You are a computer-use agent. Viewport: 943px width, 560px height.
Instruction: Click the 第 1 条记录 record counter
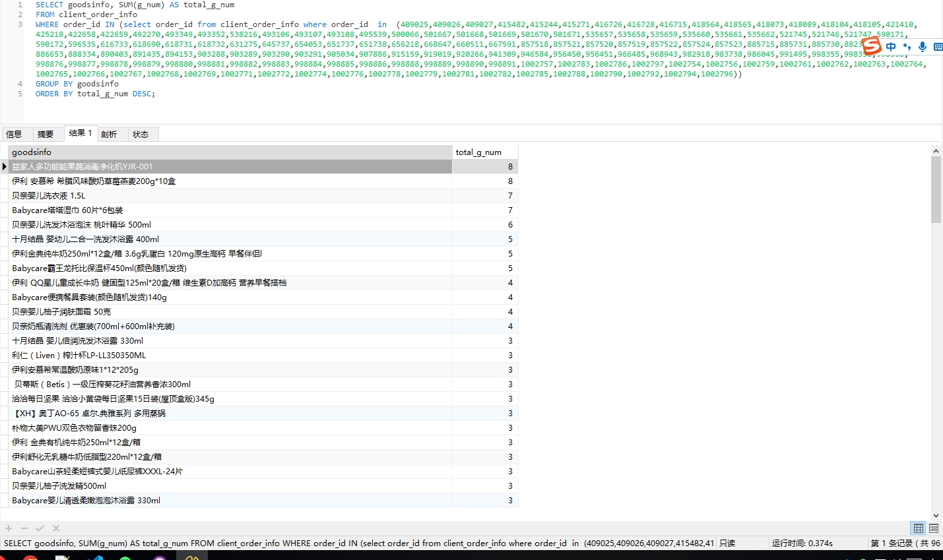point(905,544)
